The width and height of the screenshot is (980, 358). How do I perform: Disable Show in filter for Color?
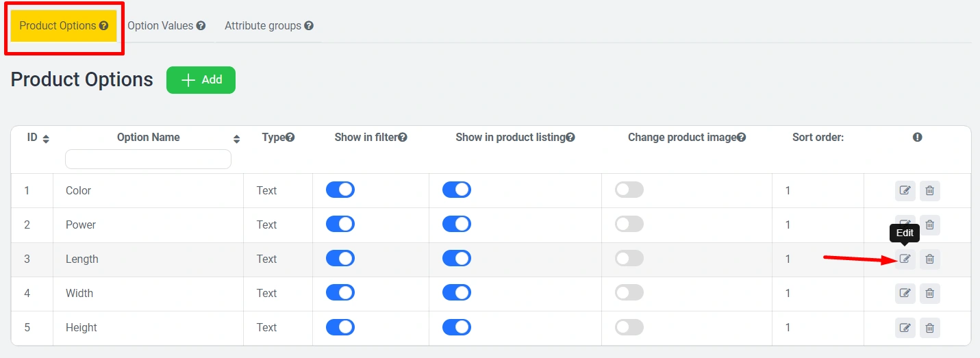(x=340, y=190)
